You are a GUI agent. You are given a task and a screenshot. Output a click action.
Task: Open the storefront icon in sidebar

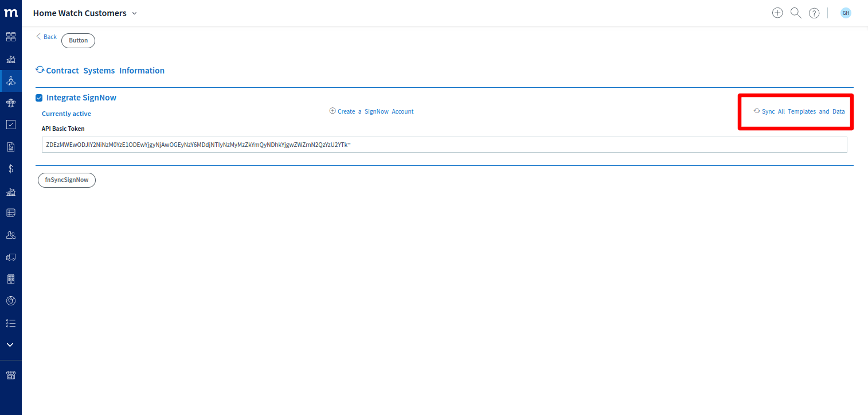[x=10, y=375]
